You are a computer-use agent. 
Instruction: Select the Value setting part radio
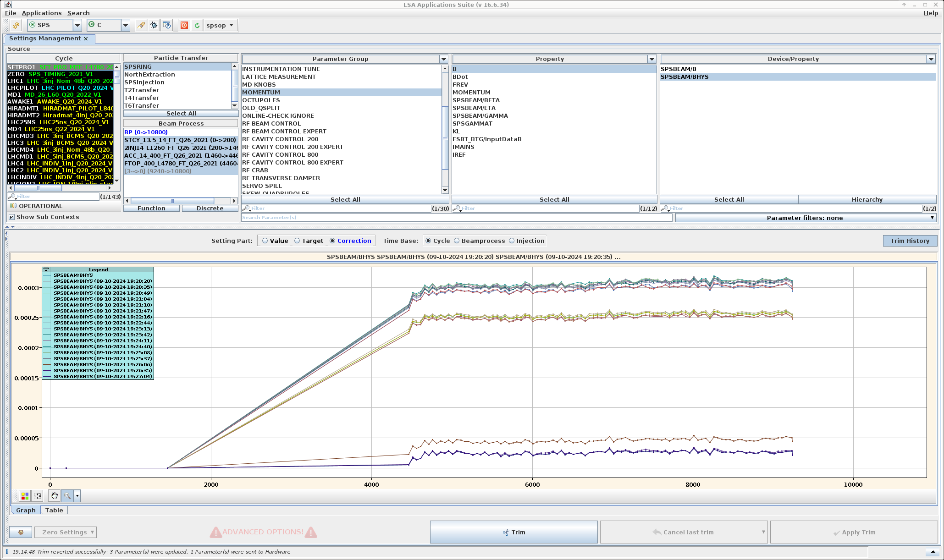(265, 241)
